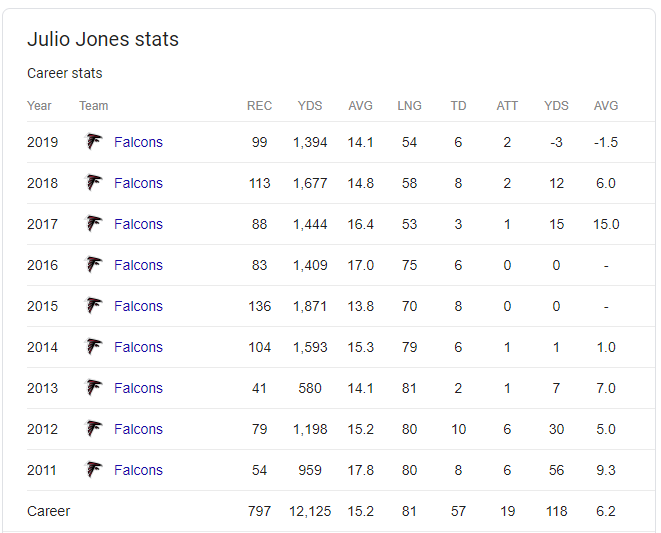This screenshot has width=661, height=533.
Task: Click the Falcons logo in 2019 row
Action: pyautogui.click(x=94, y=142)
